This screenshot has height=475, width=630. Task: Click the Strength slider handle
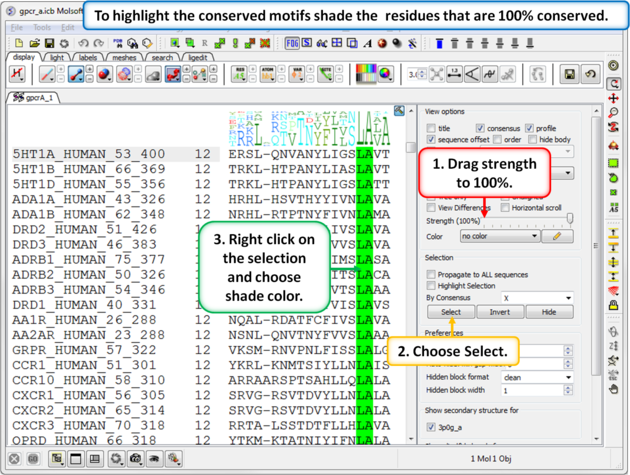click(x=569, y=219)
